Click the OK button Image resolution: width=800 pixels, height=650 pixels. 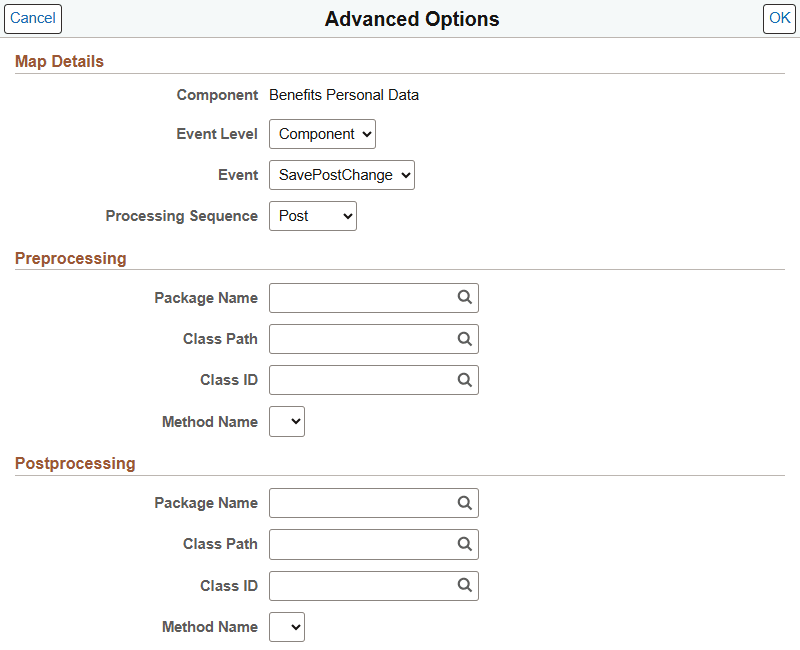[779, 18]
